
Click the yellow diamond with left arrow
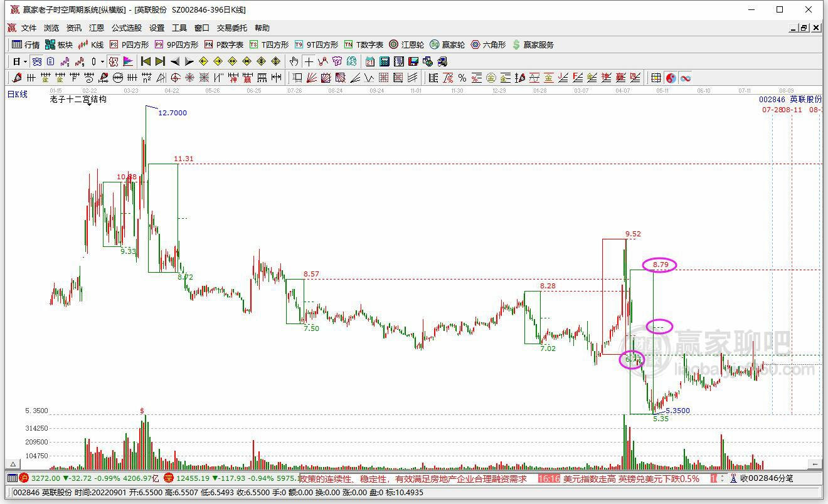click(x=203, y=61)
